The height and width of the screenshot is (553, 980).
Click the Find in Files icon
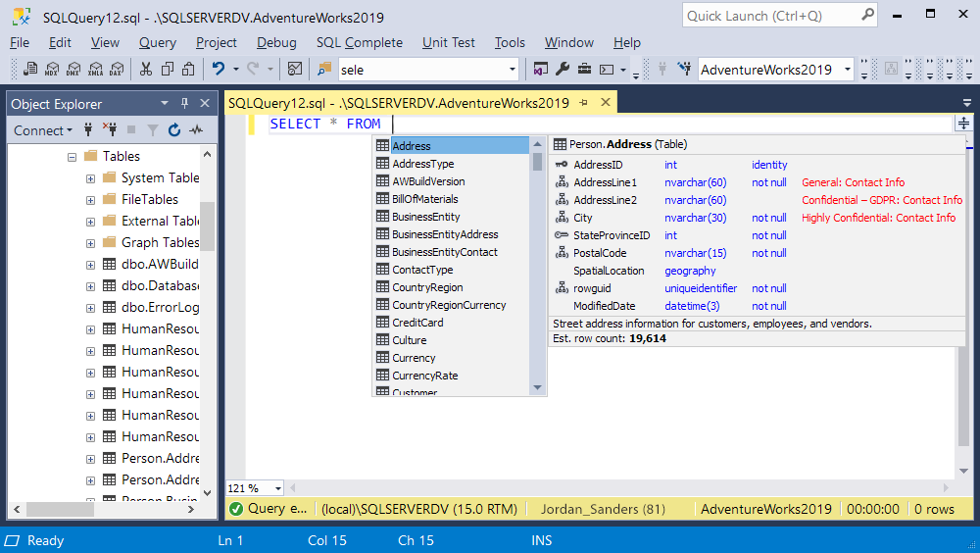(x=324, y=69)
